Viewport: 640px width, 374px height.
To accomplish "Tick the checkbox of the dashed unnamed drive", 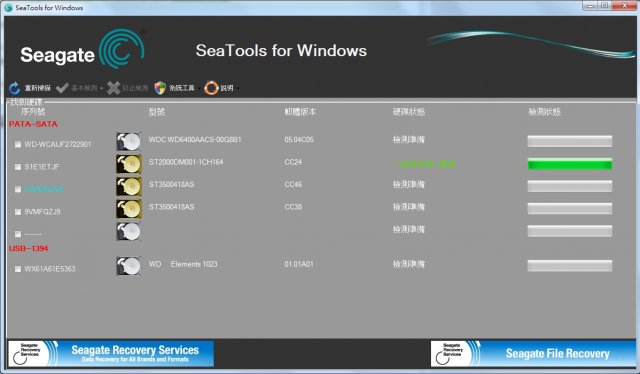I will [x=18, y=234].
